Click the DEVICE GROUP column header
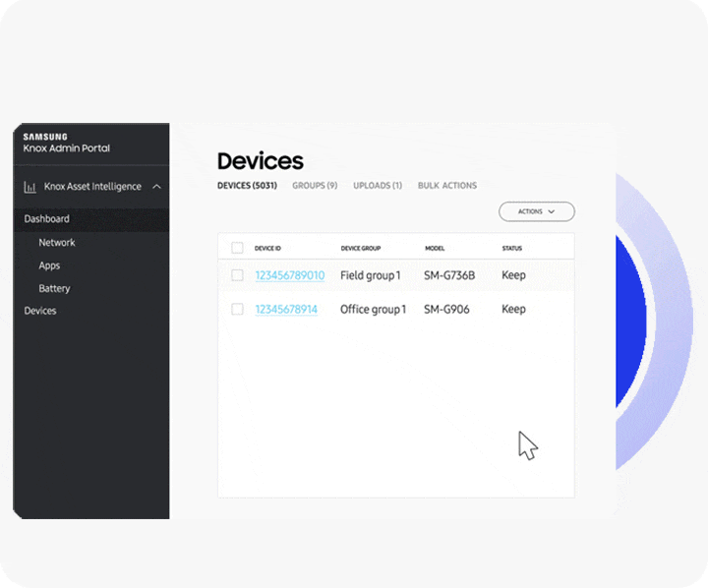The width and height of the screenshot is (708, 588). [x=361, y=249]
